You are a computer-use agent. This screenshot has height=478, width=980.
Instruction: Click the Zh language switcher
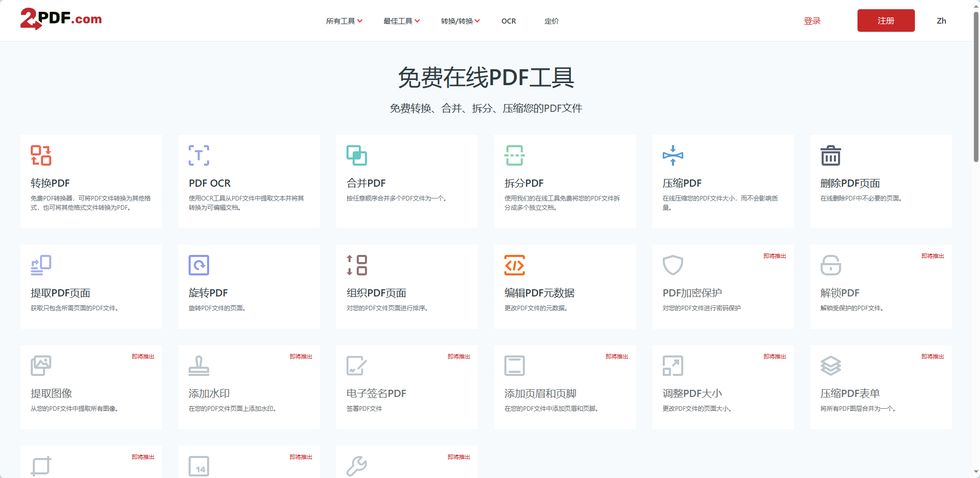(941, 21)
